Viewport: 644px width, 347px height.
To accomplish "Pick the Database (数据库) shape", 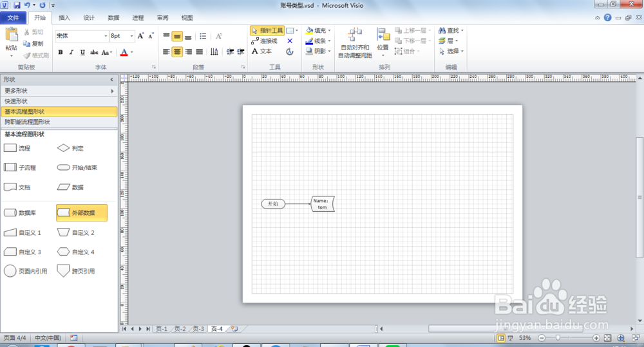I will 20,212.
